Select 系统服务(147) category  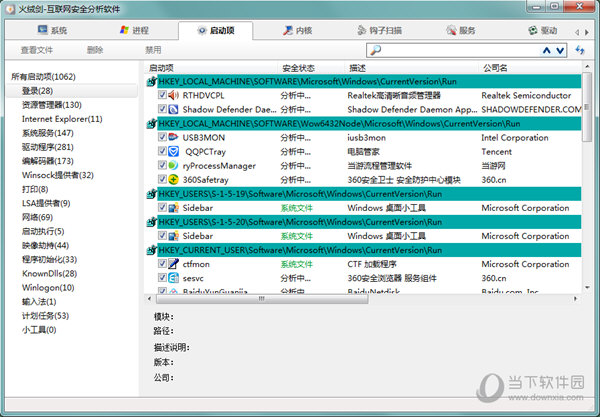pyautogui.click(x=48, y=133)
